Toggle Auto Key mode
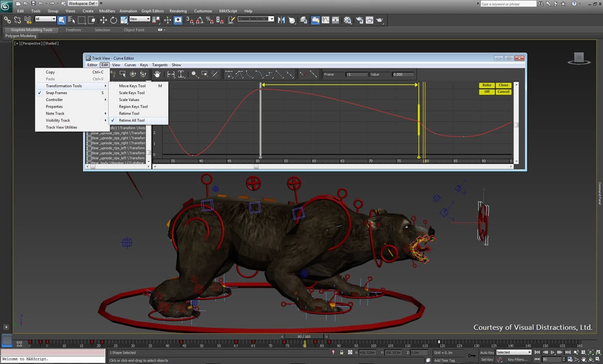Screen dimensions: 603x364 click(486, 352)
